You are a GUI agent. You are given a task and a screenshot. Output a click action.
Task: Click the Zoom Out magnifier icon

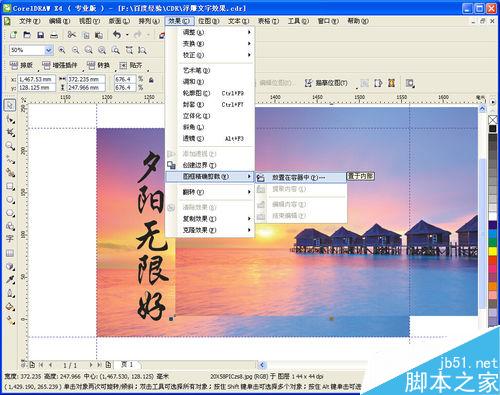[76, 50]
